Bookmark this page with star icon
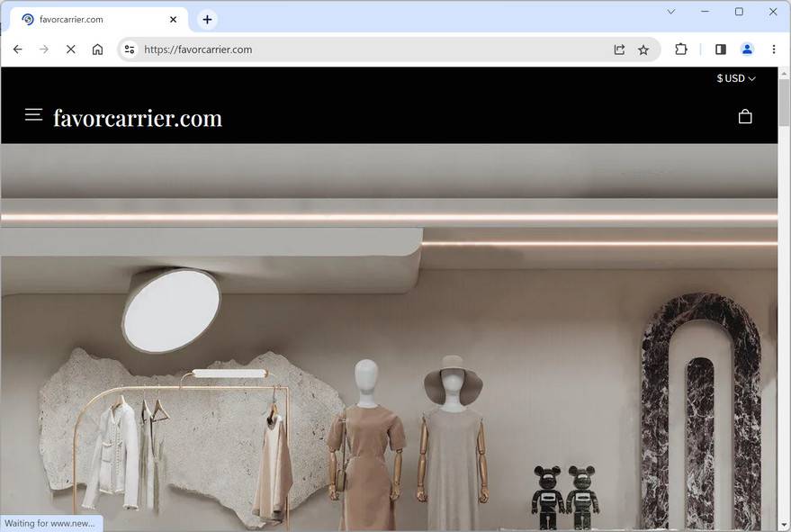 tap(643, 50)
